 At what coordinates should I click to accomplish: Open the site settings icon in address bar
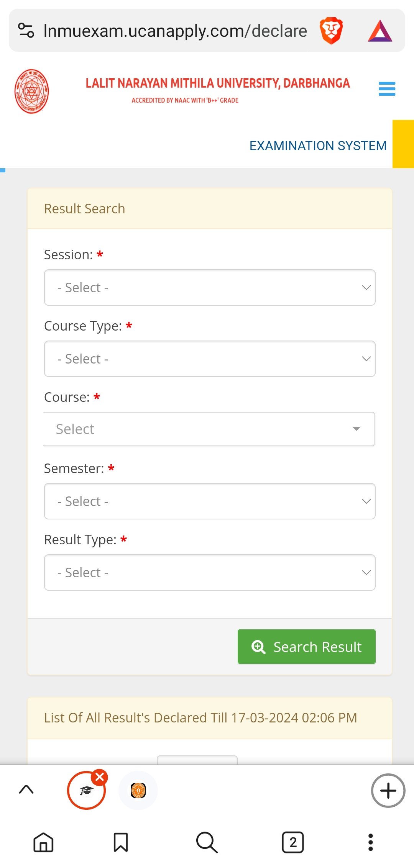pos(26,31)
